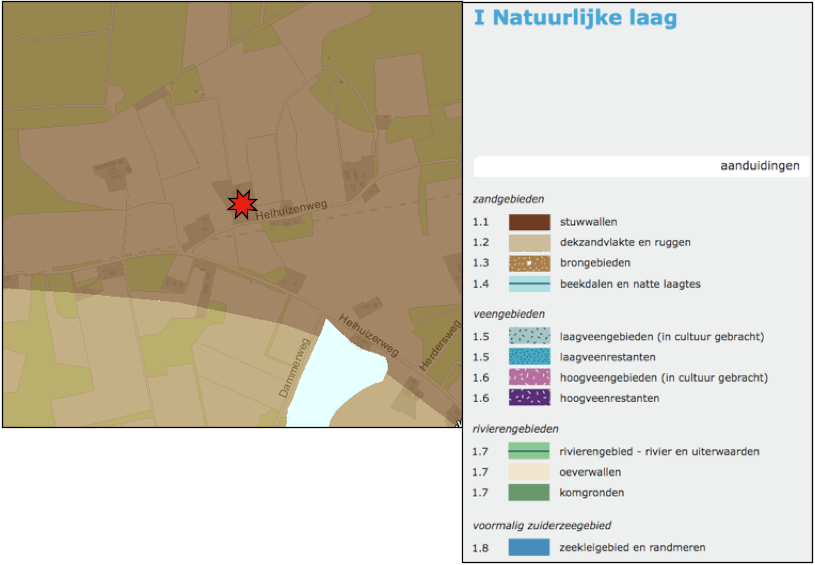Click the laagveengebieden (in cultuur gebracht) swatch
815x565 pixels.
click(529, 336)
